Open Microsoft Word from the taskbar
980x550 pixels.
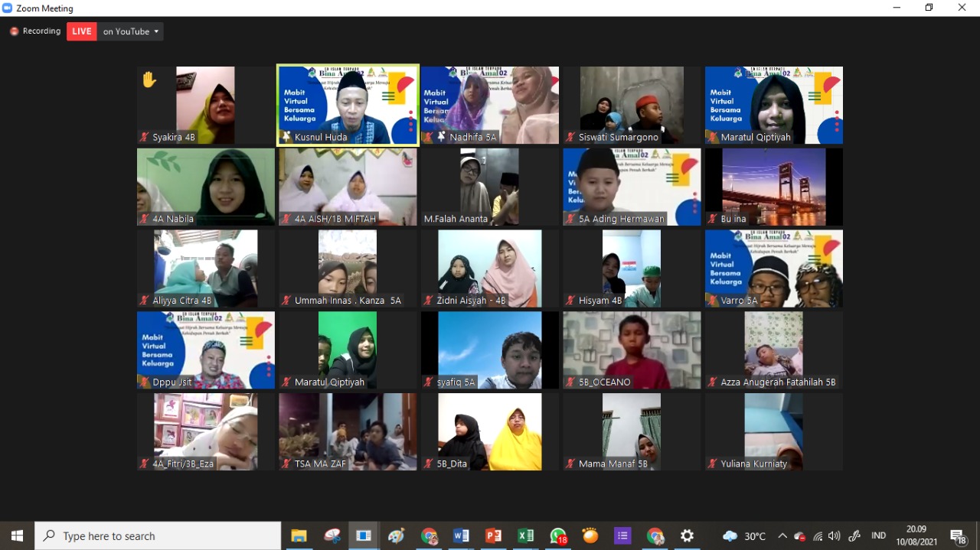point(461,536)
